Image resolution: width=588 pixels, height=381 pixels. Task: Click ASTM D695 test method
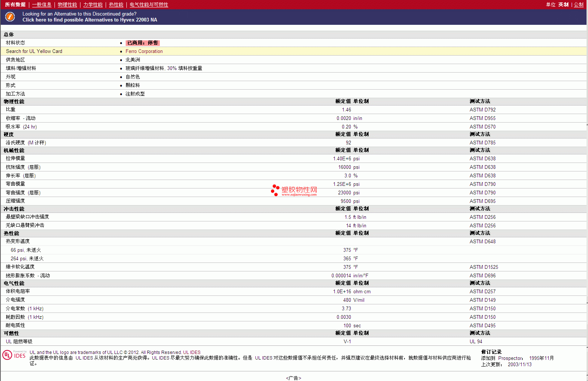coord(482,201)
